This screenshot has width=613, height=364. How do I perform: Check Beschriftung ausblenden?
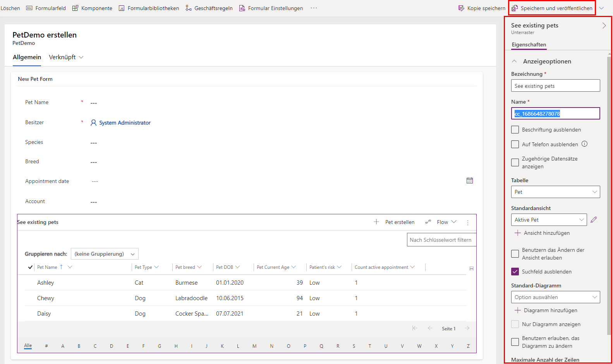coord(515,130)
